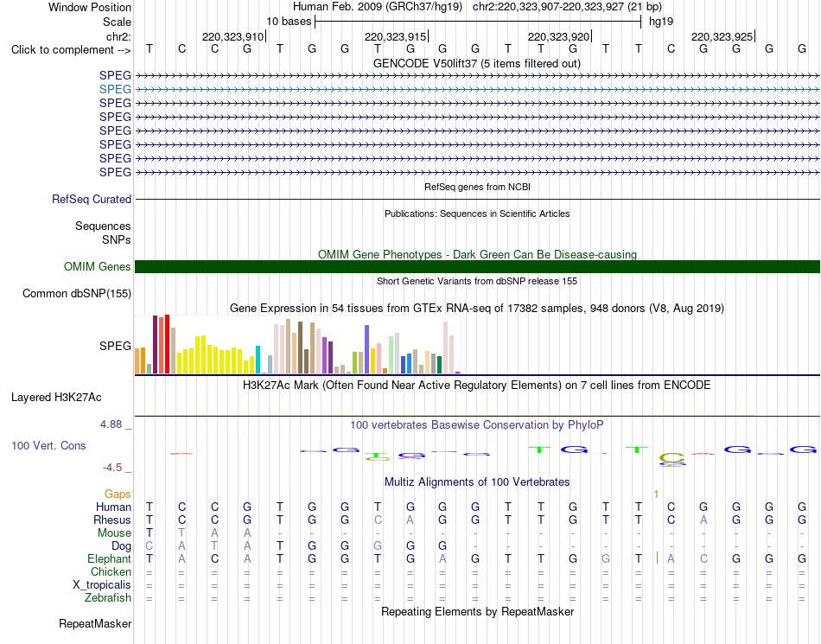Click the orange '1' in the Gaps row
The height and width of the screenshot is (644, 821).
coord(656,494)
